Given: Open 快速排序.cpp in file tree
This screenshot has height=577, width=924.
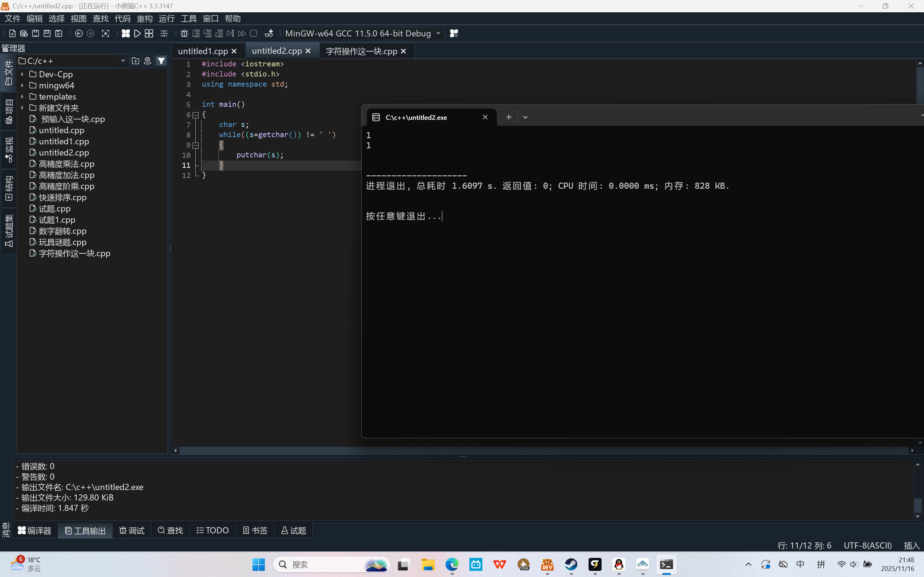Looking at the screenshot, I should pos(62,198).
